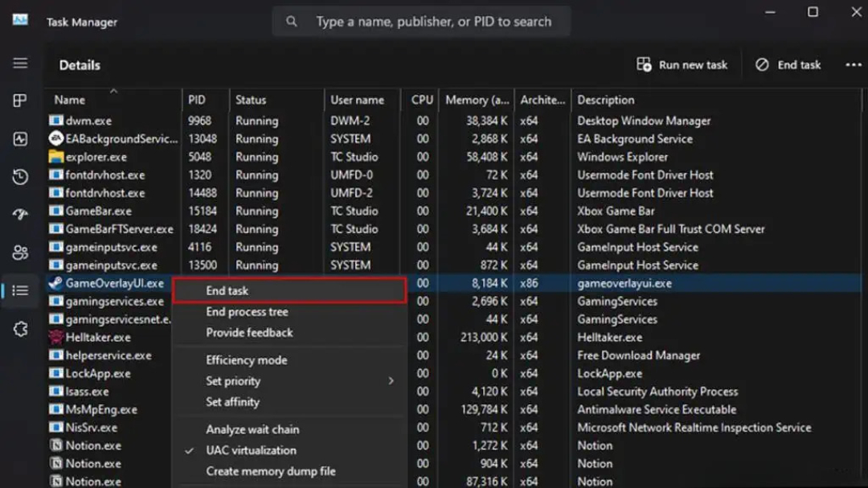Sort processes by the CPU column
Viewport: 868px width, 488px height.
[x=422, y=100]
